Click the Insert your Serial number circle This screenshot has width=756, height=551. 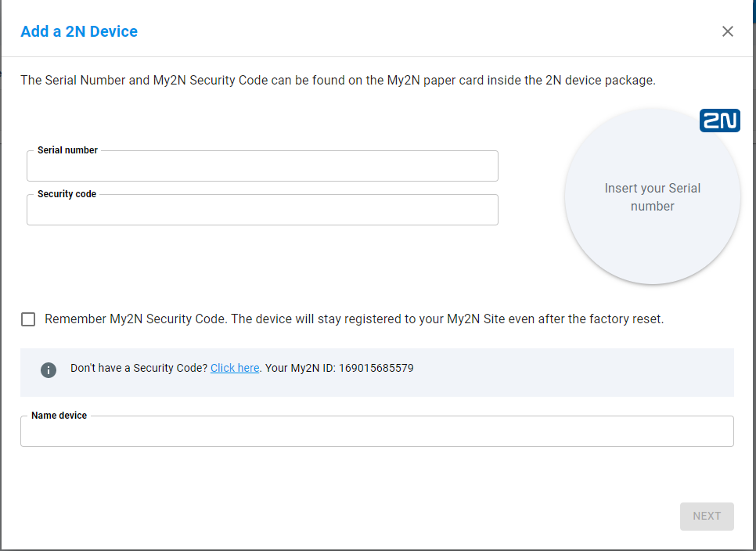click(x=653, y=196)
